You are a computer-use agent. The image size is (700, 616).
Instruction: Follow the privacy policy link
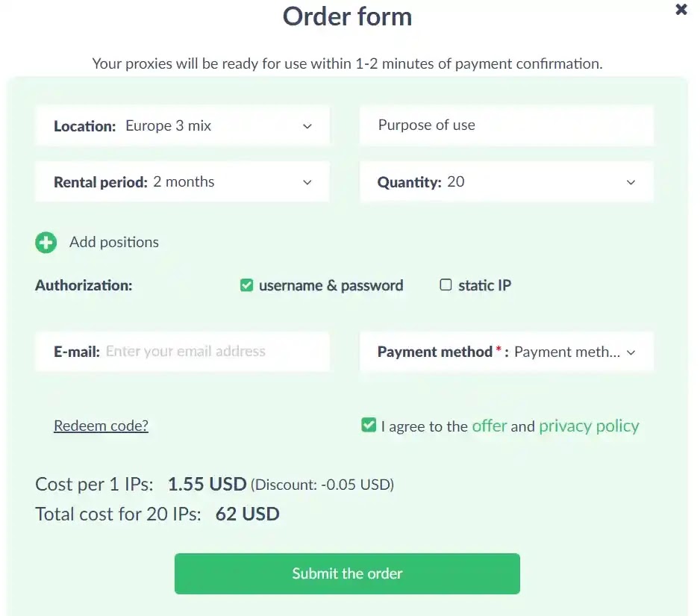pos(589,426)
